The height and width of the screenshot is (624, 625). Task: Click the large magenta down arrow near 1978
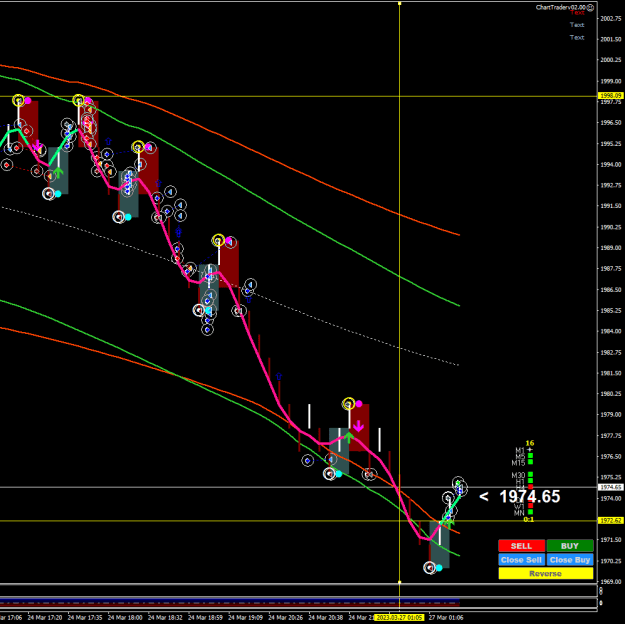(358, 426)
